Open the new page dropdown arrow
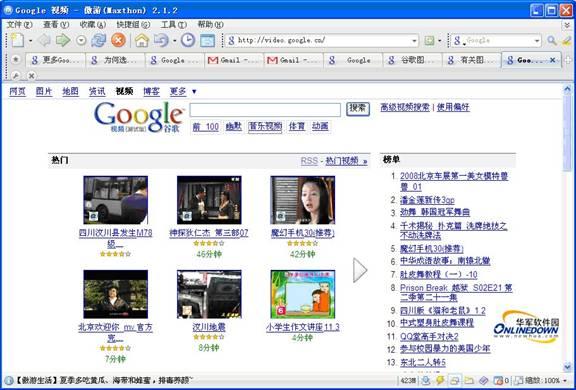Screen dimensions: 576x390 tap(30, 40)
